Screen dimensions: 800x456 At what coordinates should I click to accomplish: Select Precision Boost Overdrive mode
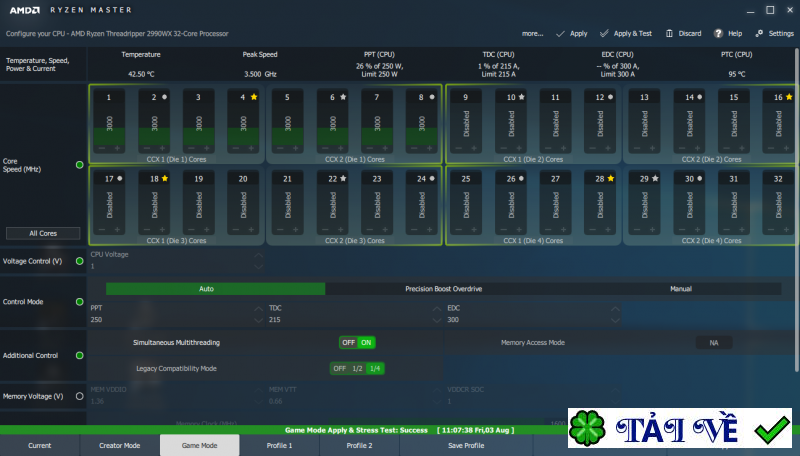[443, 289]
